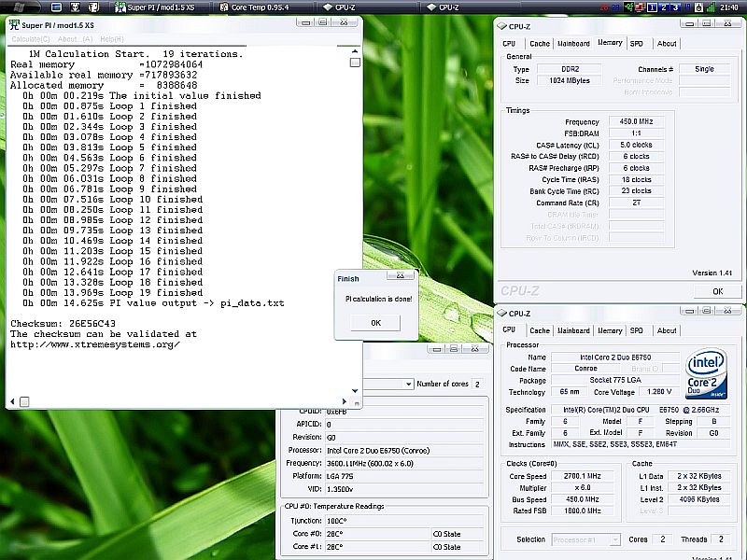Click Super PI horizontal scroll thumb

pyautogui.click(x=24, y=401)
